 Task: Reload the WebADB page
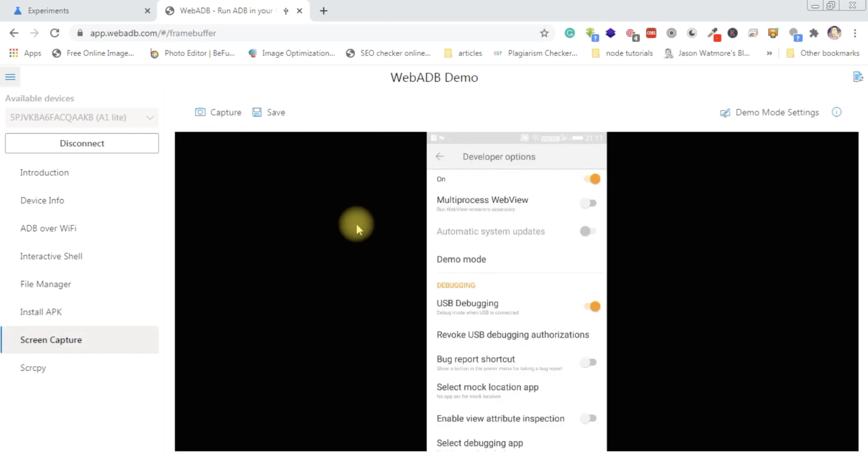(55, 33)
